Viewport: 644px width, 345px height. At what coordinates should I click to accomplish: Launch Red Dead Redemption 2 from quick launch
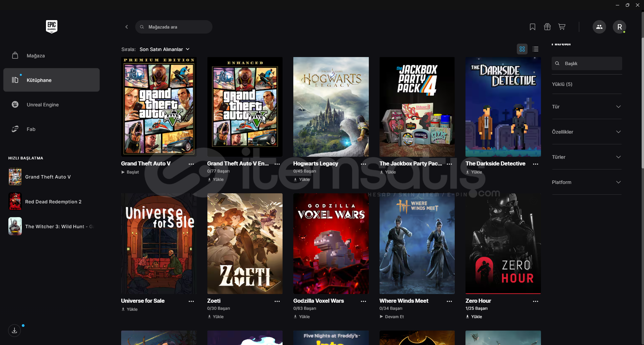point(51,202)
